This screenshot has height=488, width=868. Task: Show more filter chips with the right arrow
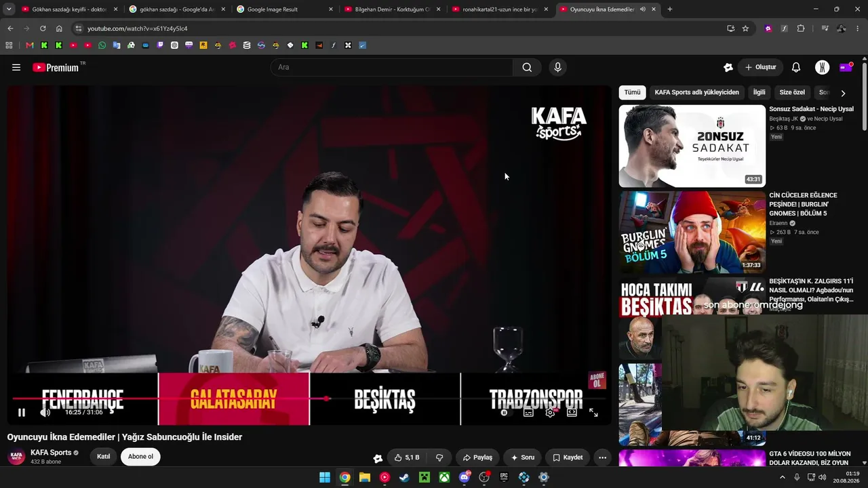tap(843, 93)
